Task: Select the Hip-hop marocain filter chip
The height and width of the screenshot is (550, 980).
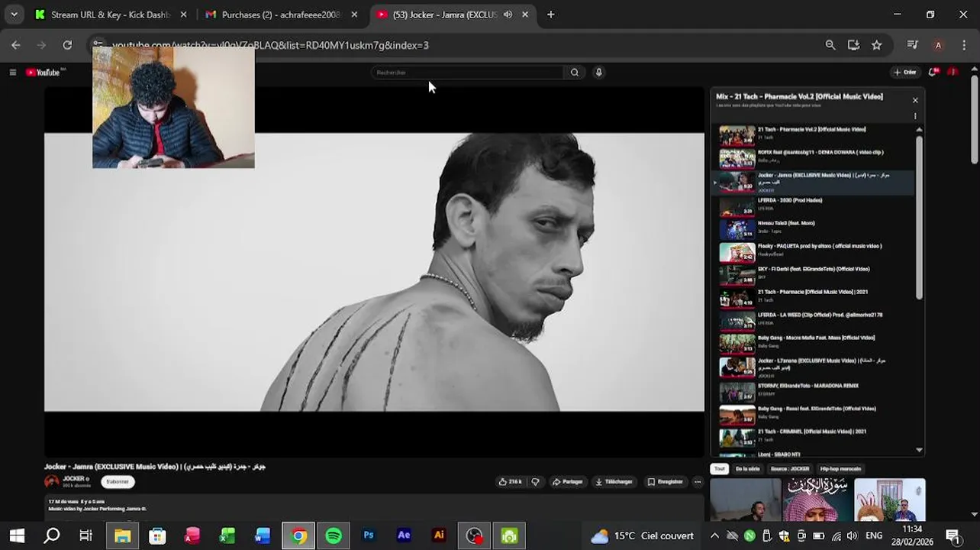Action: 840,468
